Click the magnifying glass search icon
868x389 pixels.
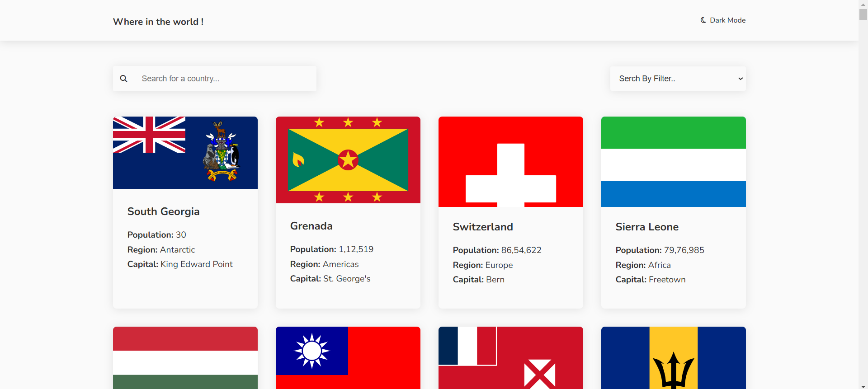(x=123, y=79)
